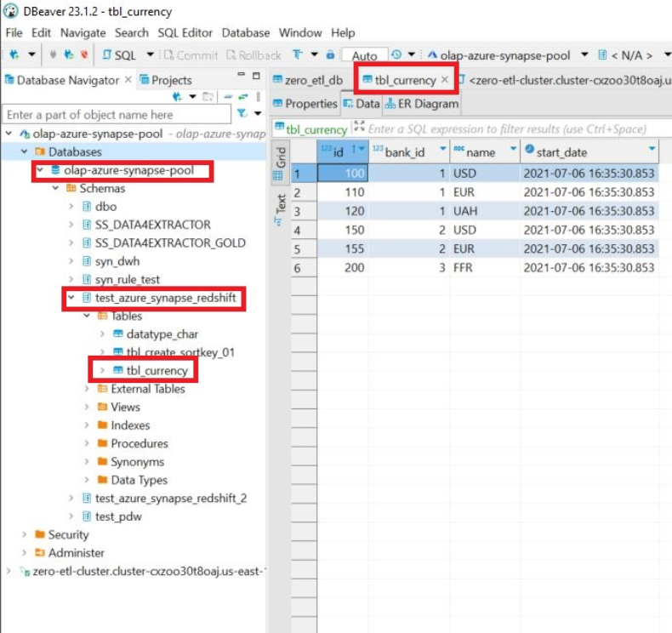The image size is (672, 633).
Task: Click the navigator Collapse All icon
Action: point(228,97)
